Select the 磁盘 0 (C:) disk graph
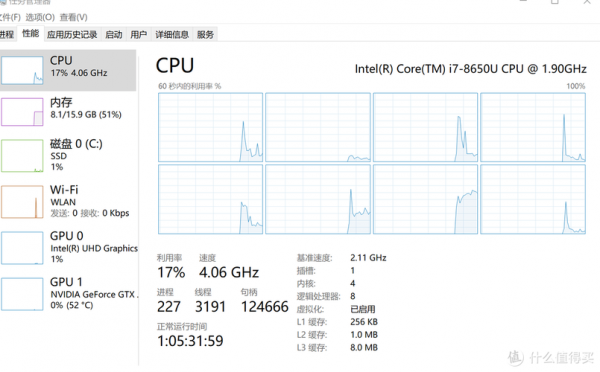Image resolution: width=600 pixels, height=372 pixels. click(22, 155)
